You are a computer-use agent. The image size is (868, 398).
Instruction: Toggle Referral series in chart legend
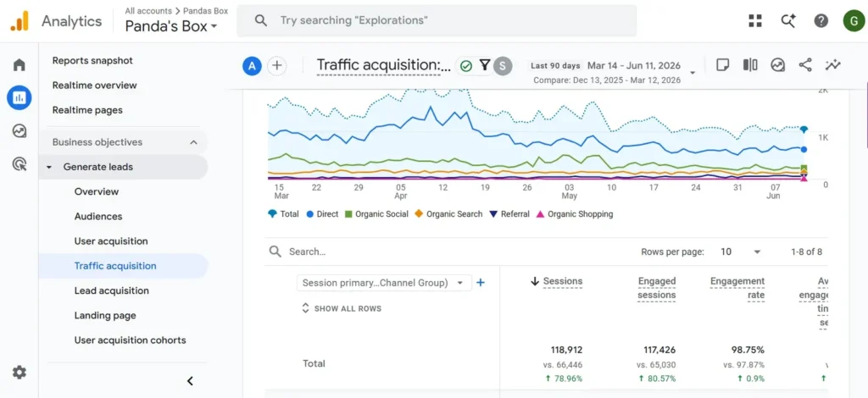point(509,214)
